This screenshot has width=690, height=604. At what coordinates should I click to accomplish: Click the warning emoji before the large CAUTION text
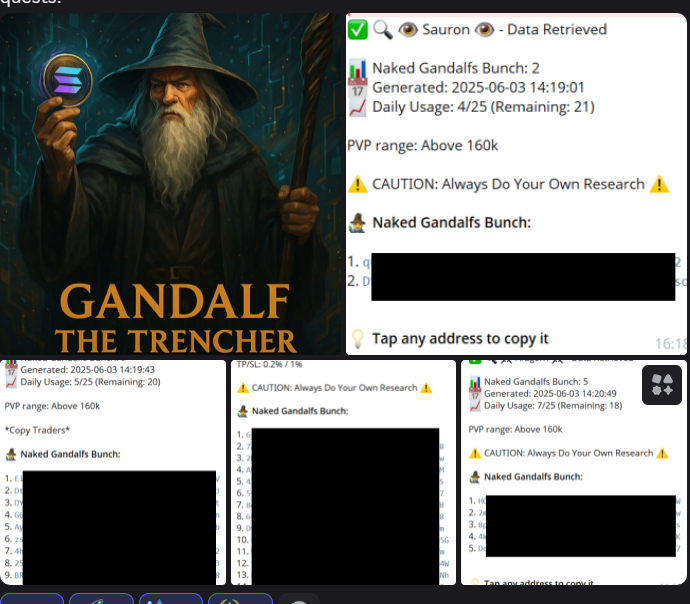357,184
